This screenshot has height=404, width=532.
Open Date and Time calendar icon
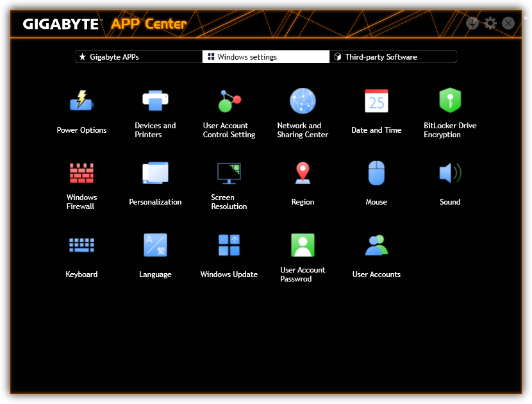[x=376, y=101]
